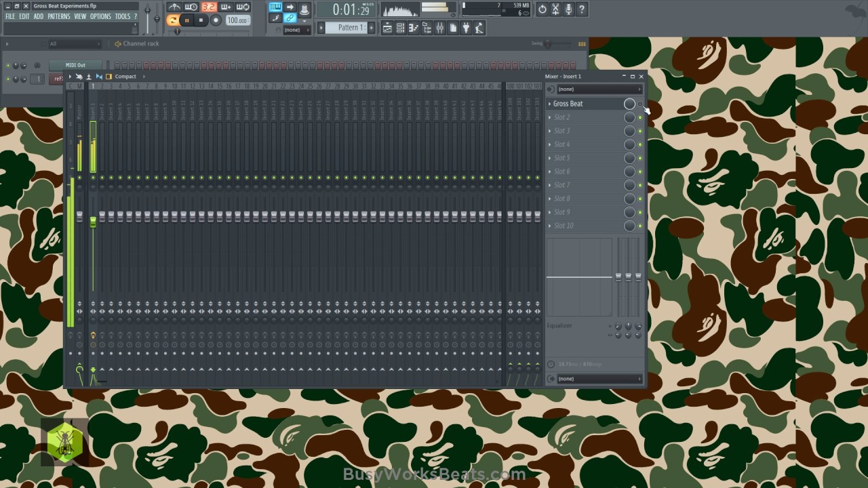This screenshot has height=488, width=868.
Task: Click the audio editor scissors icon
Action: 555,9
